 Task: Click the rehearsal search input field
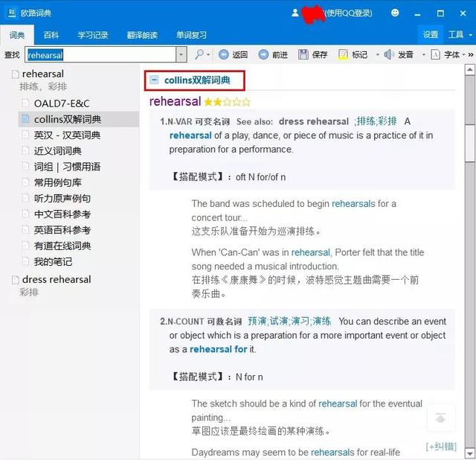tap(102, 55)
